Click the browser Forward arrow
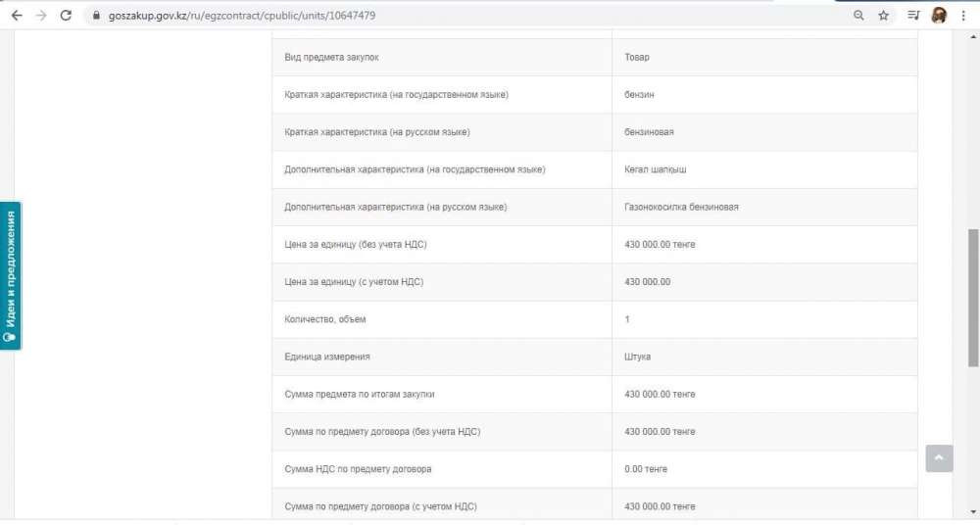Viewport: 980px width, 525px height. (x=41, y=16)
